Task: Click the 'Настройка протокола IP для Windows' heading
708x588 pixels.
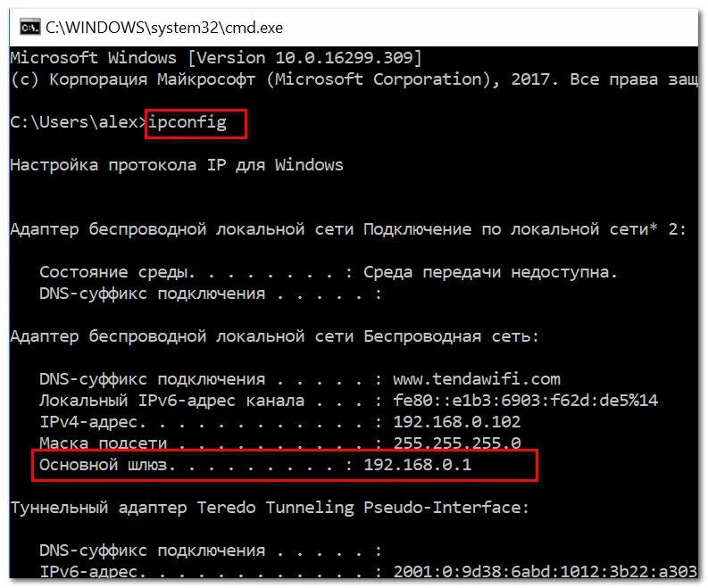Action: click(x=177, y=165)
